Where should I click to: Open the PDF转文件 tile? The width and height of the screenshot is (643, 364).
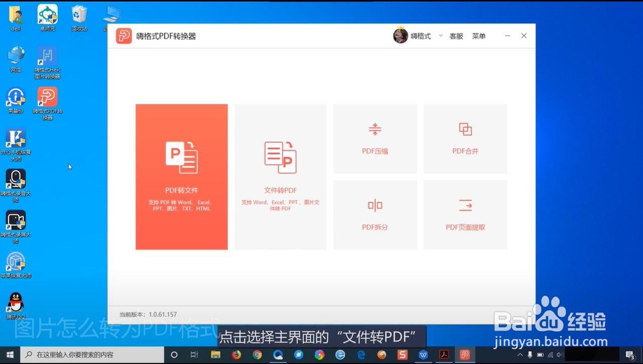coord(182,177)
